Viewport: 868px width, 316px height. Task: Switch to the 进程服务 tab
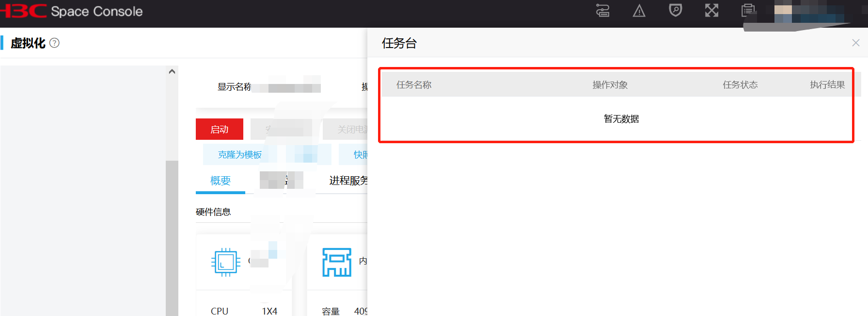point(348,181)
